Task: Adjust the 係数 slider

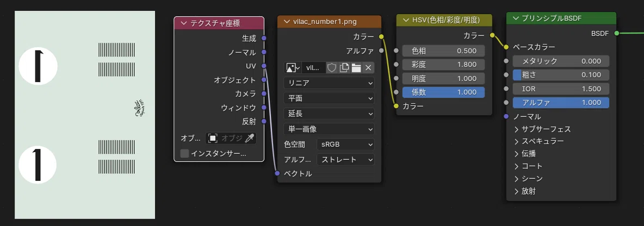Action: click(444, 92)
